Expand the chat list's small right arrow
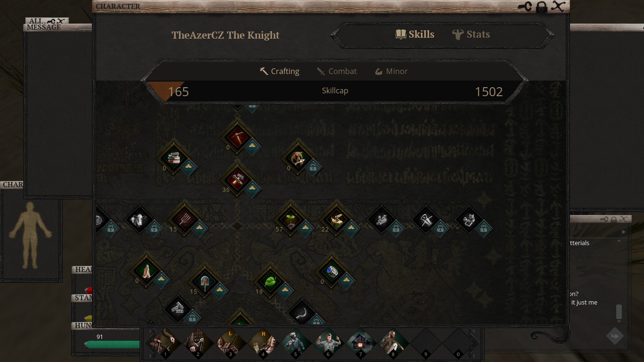This screenshot has width=644, height=362. (x=624, y=231)
